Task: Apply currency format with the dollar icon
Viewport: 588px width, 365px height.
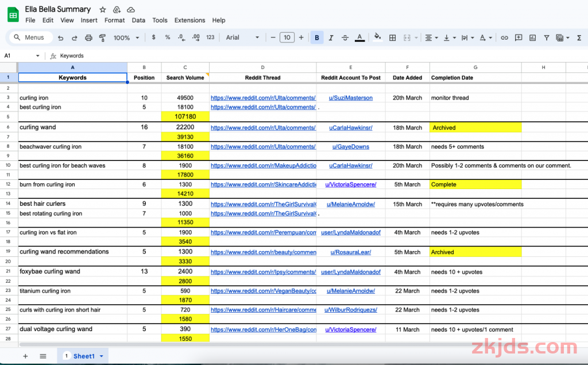Action: (x=153, y=37)
